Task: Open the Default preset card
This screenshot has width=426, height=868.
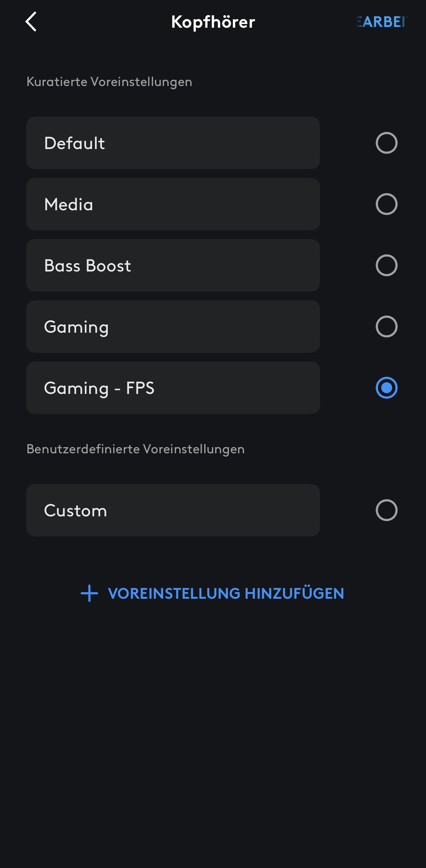Action: pos(173,143)
